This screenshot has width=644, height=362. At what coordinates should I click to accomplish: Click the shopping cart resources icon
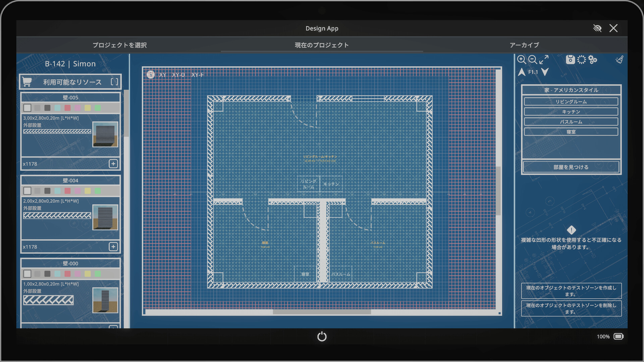[27, 82]
